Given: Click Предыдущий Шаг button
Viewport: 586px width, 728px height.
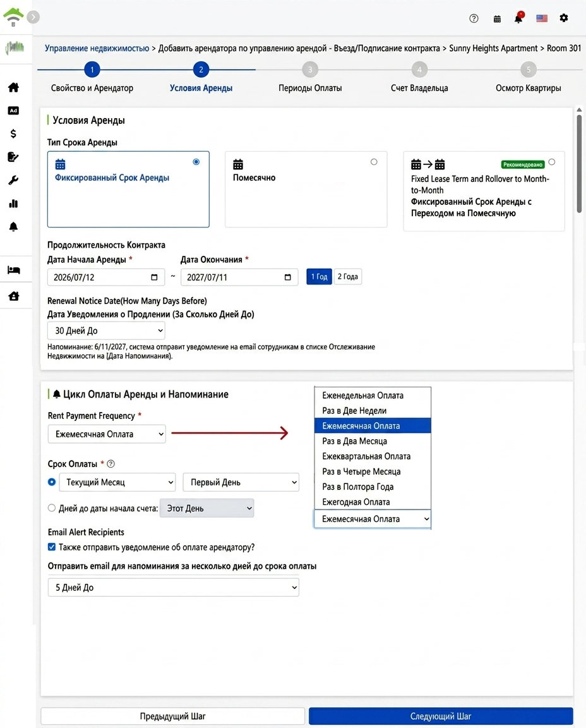Looking at the screenshot, I should tap(172, 717).
